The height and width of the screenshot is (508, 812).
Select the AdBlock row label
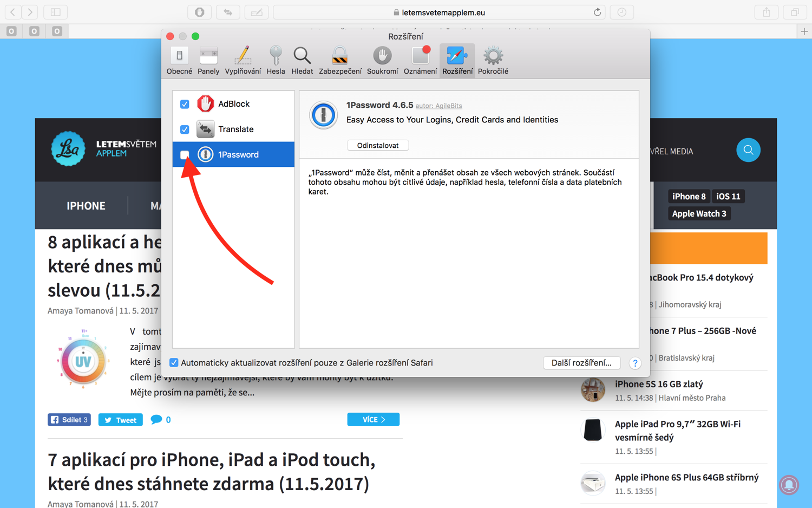pos(234,103)
